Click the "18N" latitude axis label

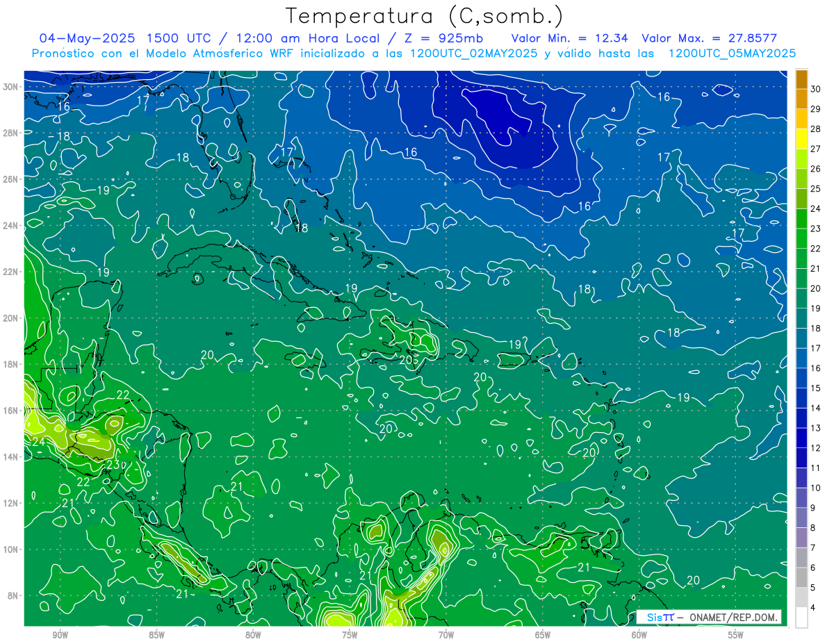tap(11, 364)
